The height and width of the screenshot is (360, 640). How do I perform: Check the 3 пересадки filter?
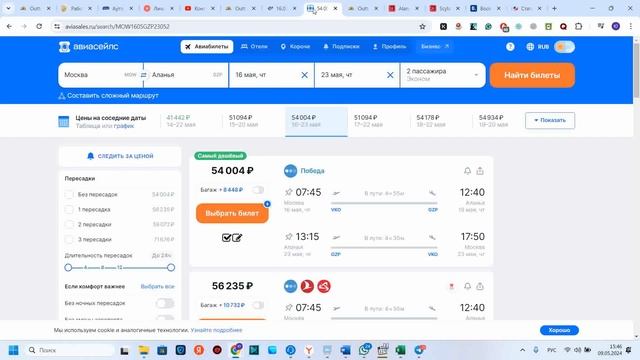tap(69, 239)
